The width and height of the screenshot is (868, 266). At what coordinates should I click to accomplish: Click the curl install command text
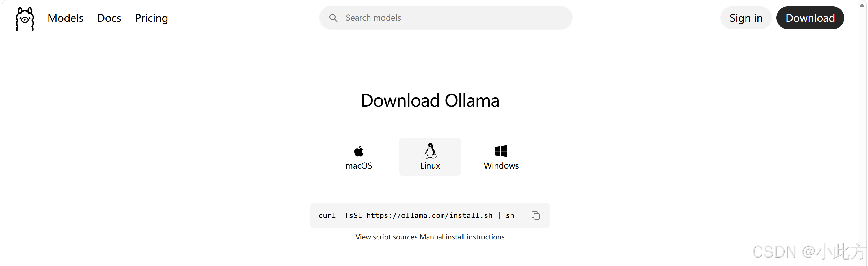point(416,215)
